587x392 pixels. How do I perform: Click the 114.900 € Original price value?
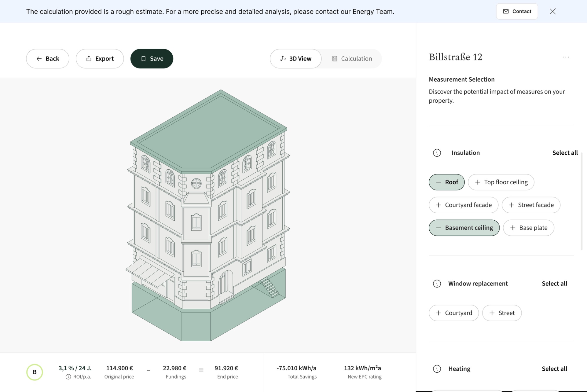pos(119,368)
